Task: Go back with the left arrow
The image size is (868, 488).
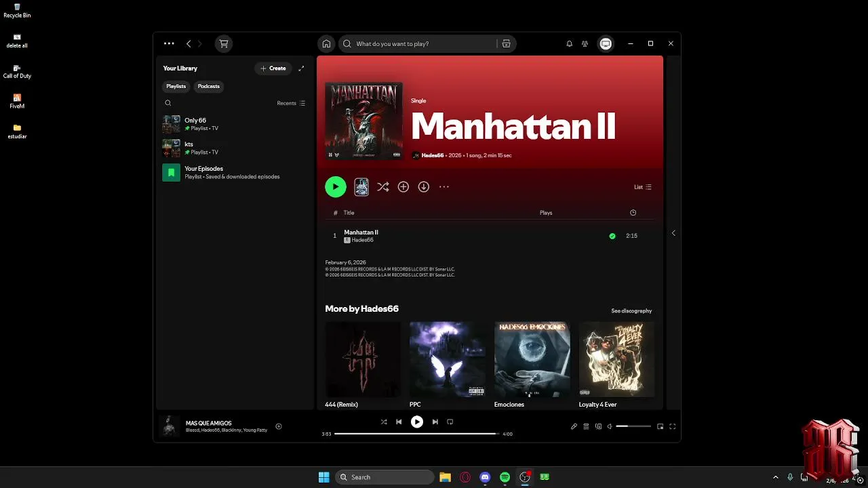Action: coord(189,43)
